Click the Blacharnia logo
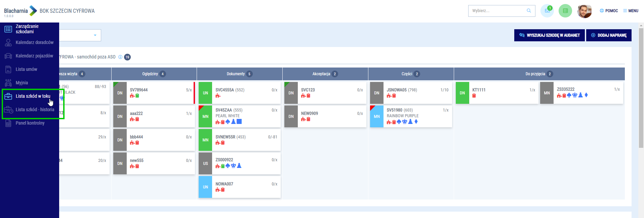The width and height of the screenshot is (644, 218). tap(20, 11)
